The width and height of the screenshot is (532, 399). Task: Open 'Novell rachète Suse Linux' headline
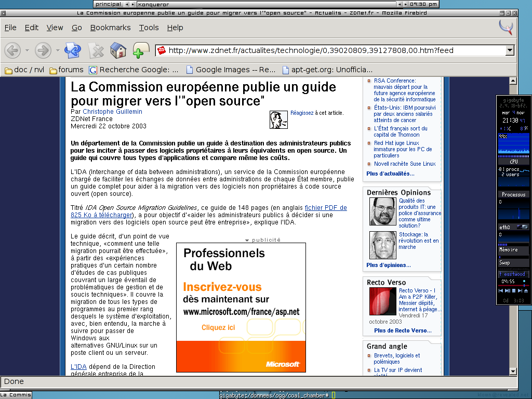pyautogui.click(x=405, y=164)
